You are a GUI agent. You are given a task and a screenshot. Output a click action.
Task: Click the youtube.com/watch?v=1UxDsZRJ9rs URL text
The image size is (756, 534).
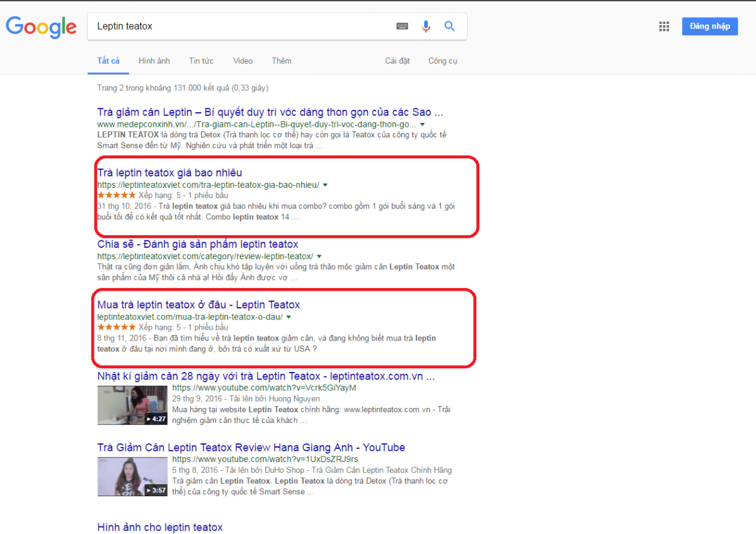[265, 460]
